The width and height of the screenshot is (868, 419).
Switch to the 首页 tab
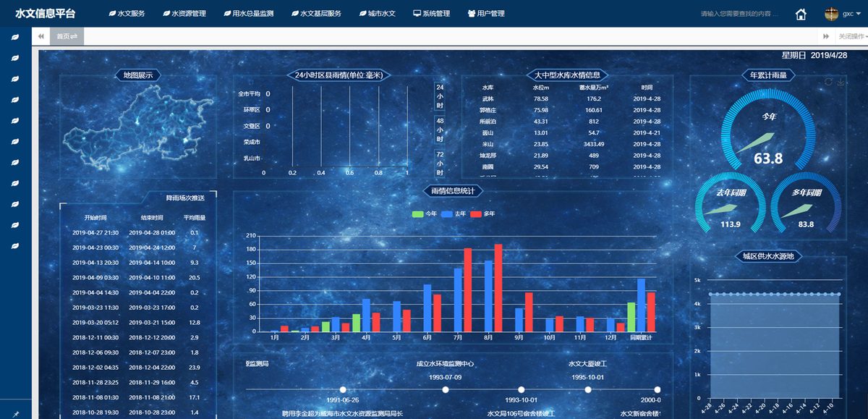click(x=67, y=36)
